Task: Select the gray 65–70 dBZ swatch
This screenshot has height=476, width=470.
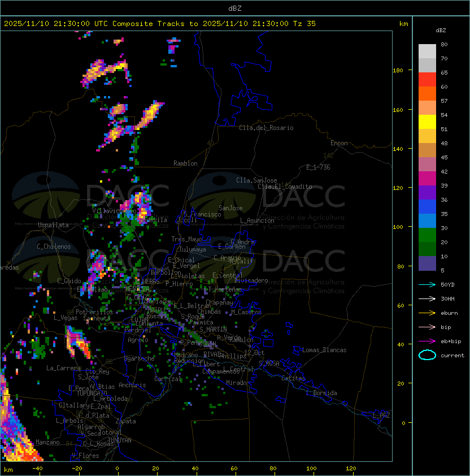Action: (x=427, y=65)
